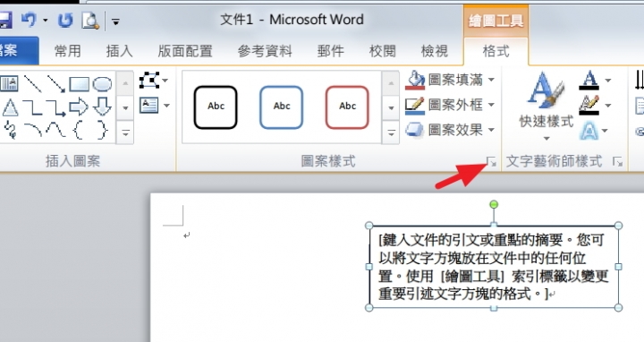This screenshot has width=644, height=342.
Task: Select the oval shape
Action: point(102,84)
